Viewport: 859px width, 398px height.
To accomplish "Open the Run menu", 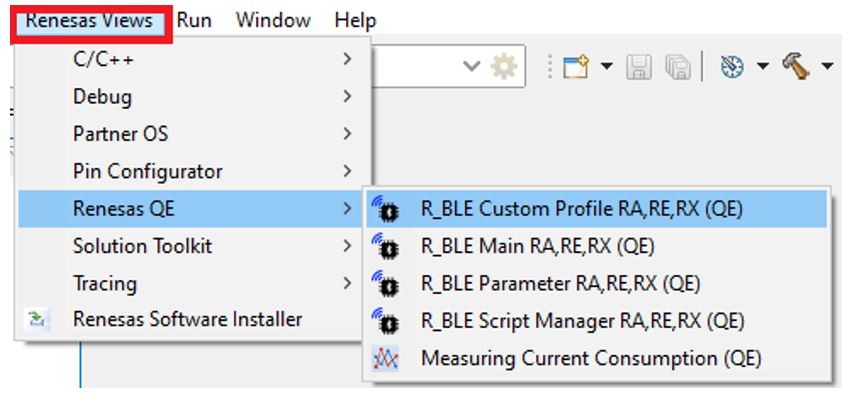I will 194,21.
